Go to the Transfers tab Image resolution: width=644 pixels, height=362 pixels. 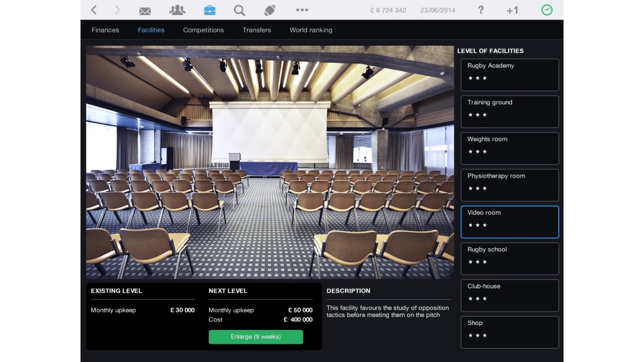tap(257, 30)
